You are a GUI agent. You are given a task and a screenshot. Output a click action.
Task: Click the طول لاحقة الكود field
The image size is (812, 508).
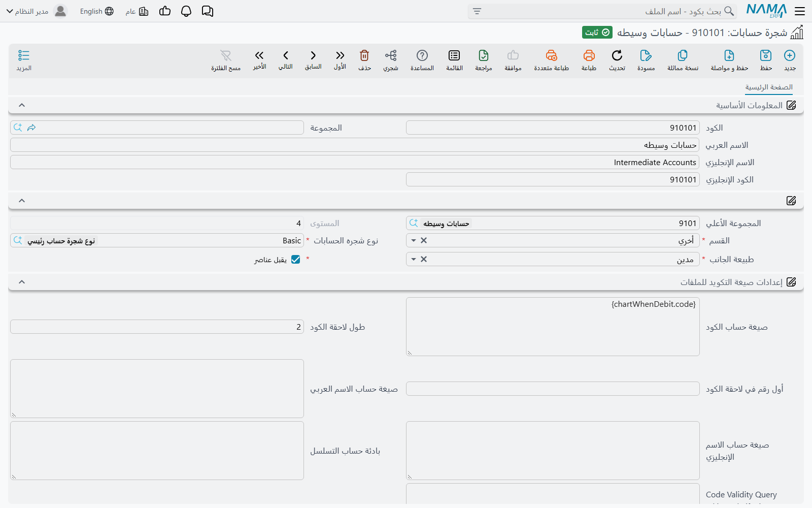click(x=157, y=327)
